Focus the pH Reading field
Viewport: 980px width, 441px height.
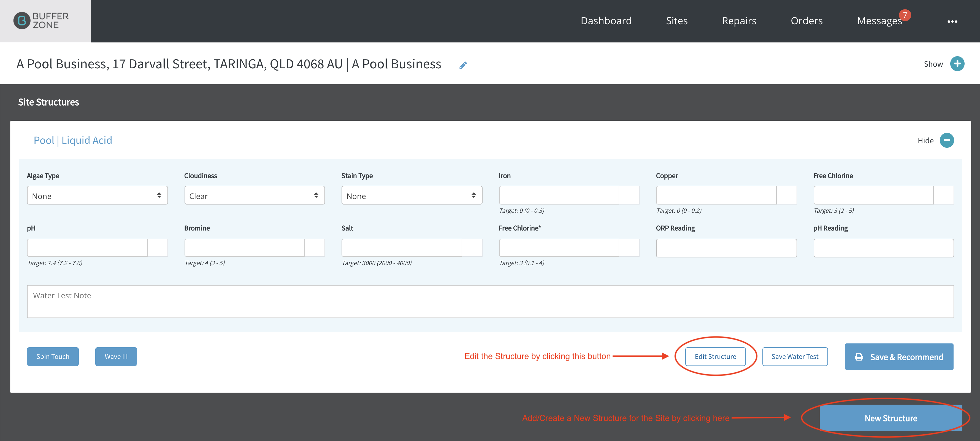pos(883,248)
